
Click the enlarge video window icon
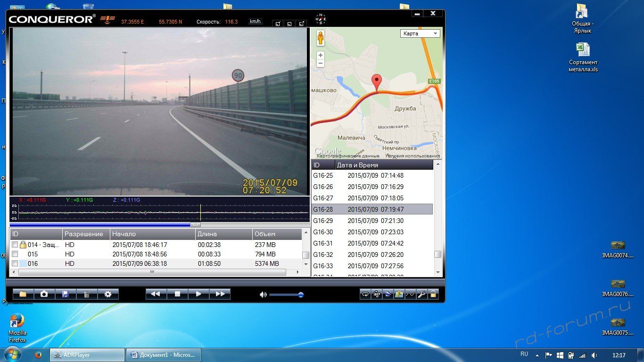point(302,23)
